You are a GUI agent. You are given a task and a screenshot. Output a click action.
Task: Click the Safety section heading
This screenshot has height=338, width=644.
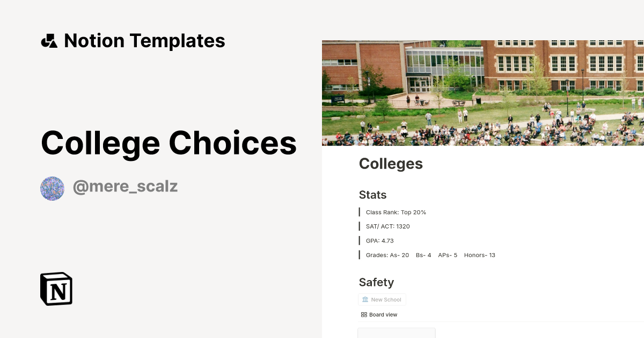(x=376, y=282)
